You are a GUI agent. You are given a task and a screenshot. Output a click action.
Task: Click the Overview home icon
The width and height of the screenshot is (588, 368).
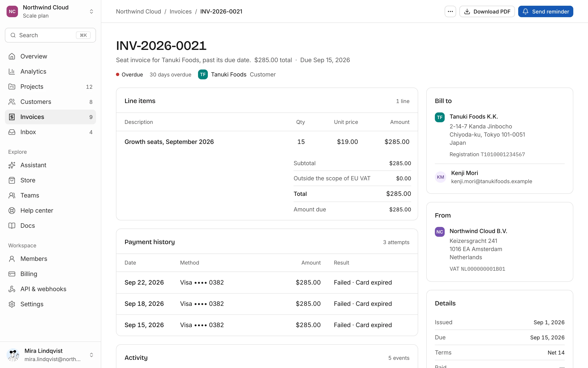coord(12,56)
